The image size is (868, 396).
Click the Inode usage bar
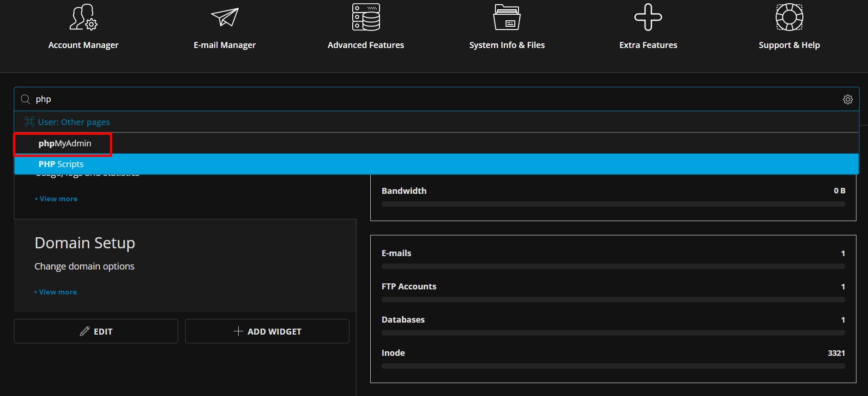(613, 366)
